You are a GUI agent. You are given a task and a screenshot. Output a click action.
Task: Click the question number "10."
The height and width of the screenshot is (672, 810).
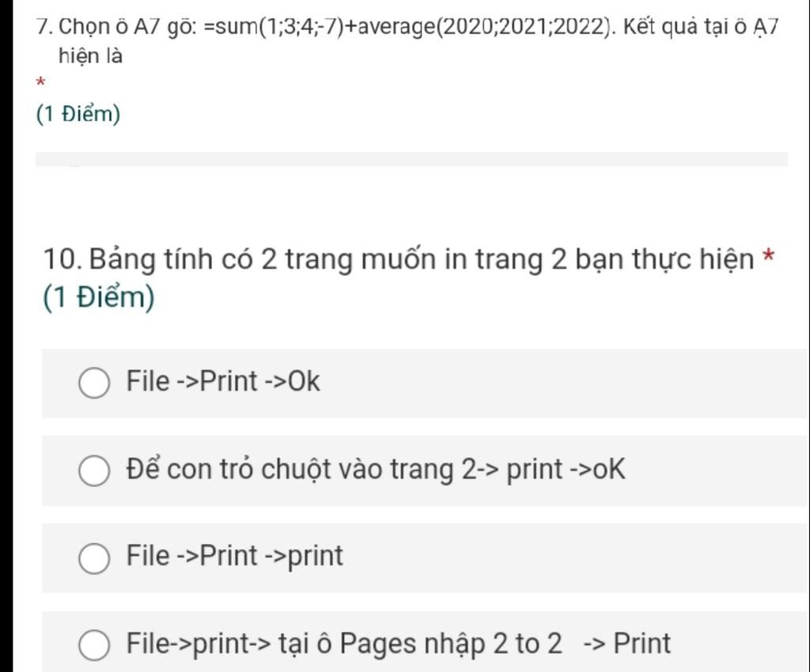tap(63, 259)
